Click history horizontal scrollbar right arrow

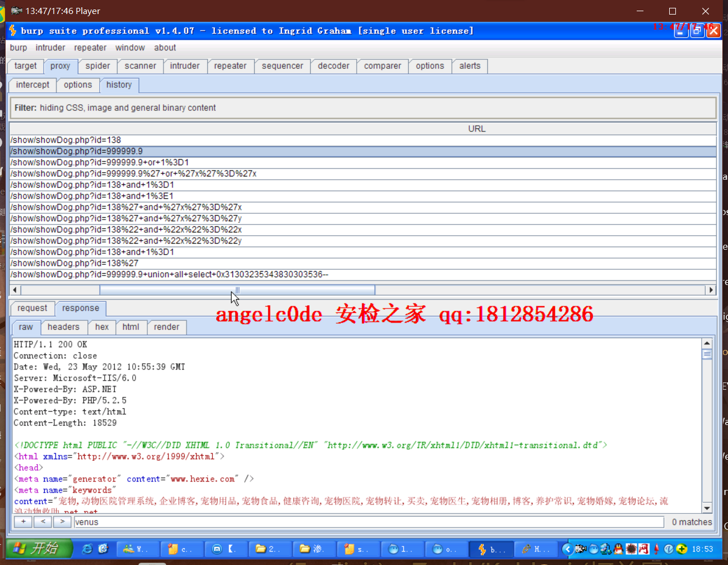pyautogui.click(x=711, y=290)
